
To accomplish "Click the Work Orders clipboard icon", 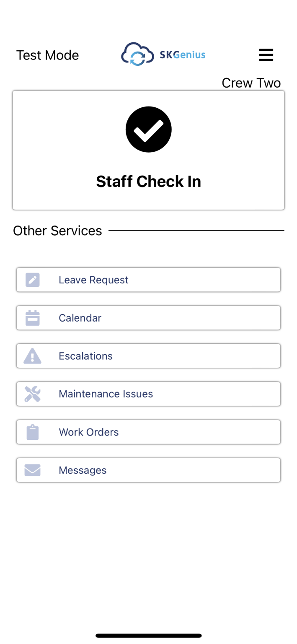I will pos(33,432).
